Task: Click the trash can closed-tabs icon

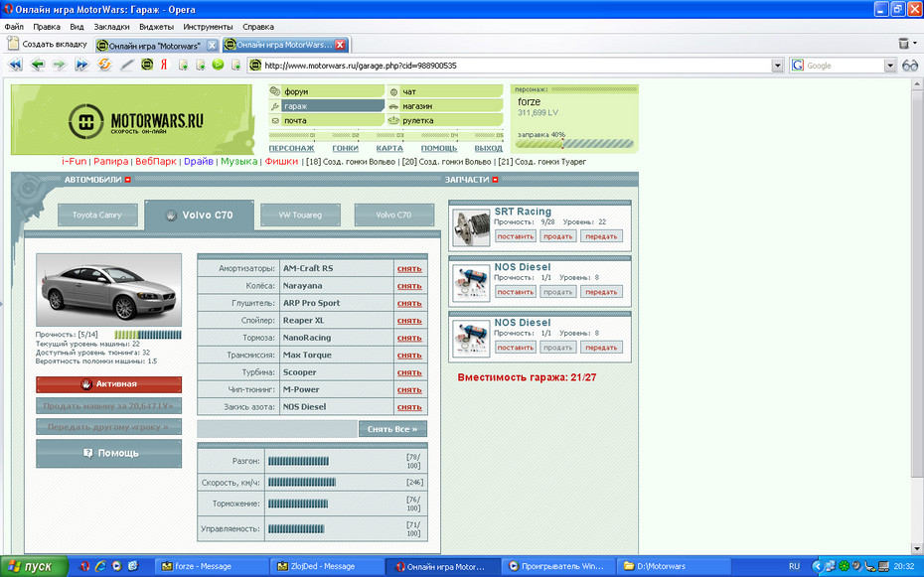Action: coord(903,44)
